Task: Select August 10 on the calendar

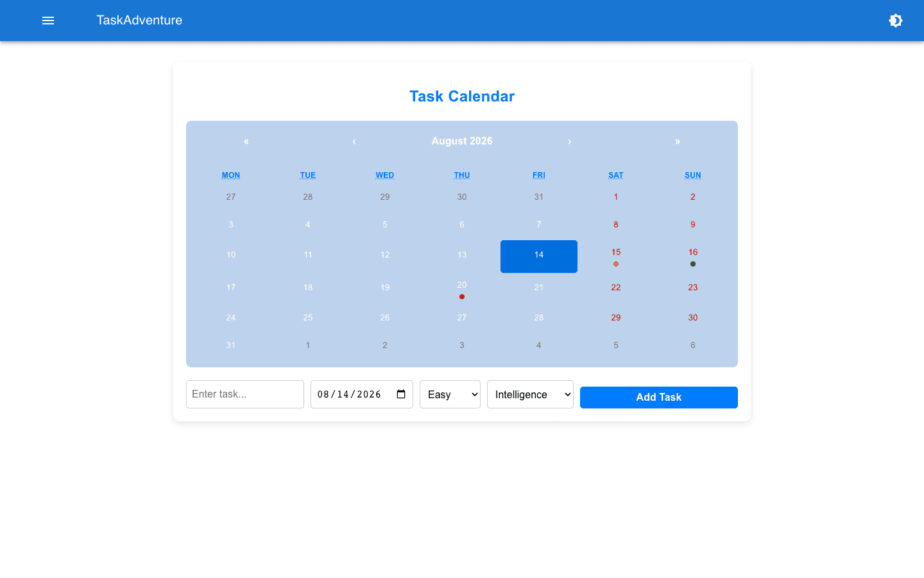Action: click(231, 256)
